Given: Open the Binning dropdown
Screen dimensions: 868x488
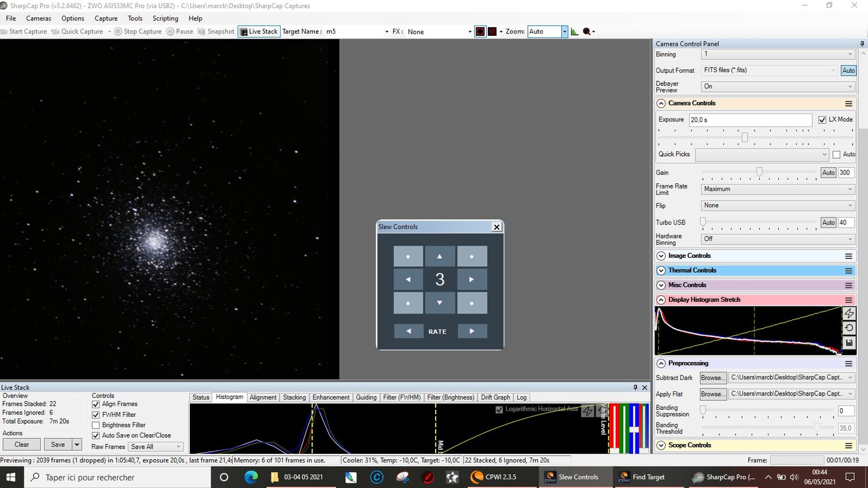Looking at the screenshot, I should point(778,54).
